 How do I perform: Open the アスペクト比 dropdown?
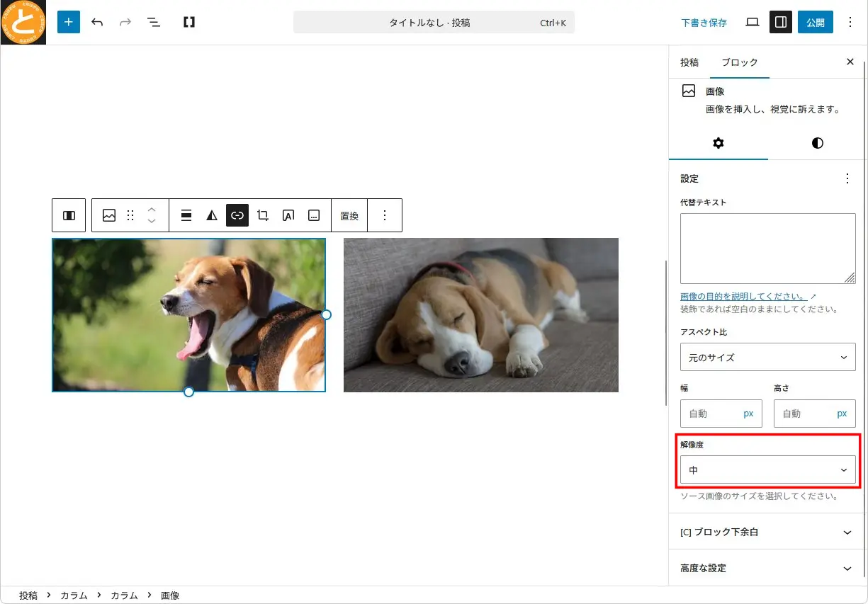click(x=767, y=358)
